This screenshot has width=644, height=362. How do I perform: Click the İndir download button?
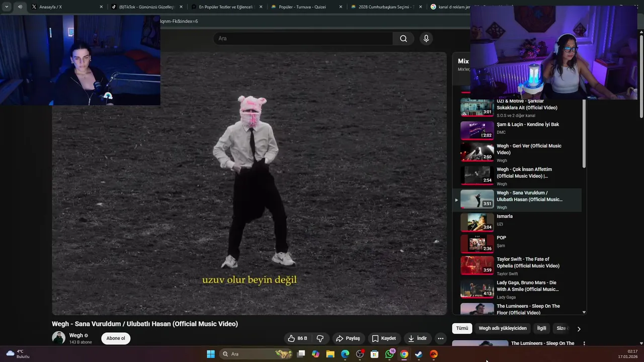point(417,338)
